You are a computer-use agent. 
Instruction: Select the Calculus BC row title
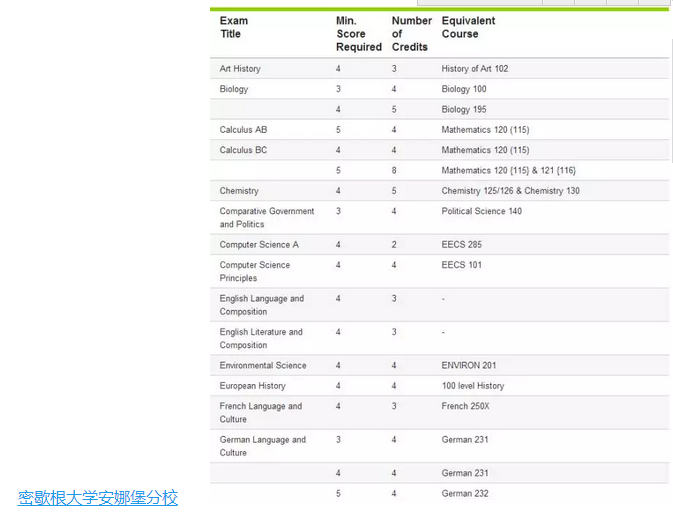coord(243,150)
